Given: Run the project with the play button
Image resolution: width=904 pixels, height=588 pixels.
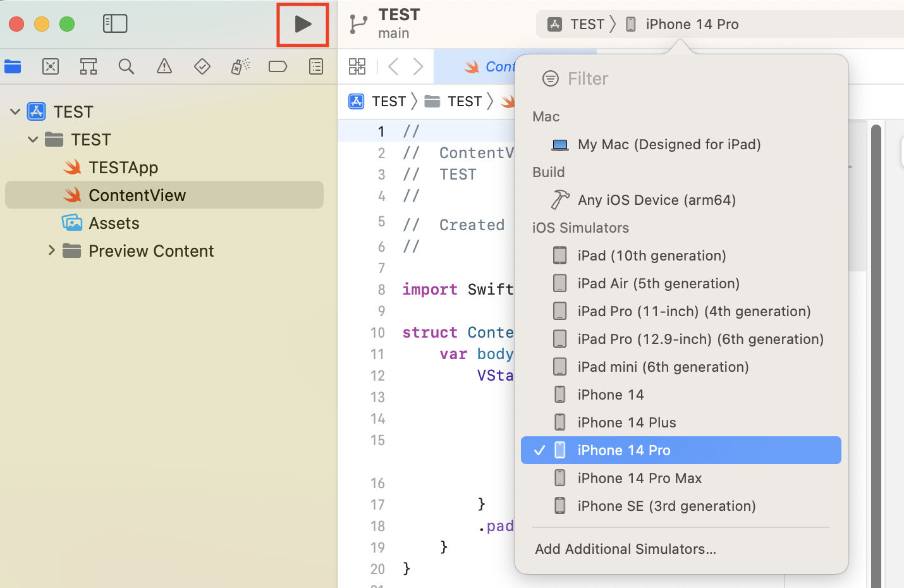Looking at the screenshot, I should (x=303, y=25).
